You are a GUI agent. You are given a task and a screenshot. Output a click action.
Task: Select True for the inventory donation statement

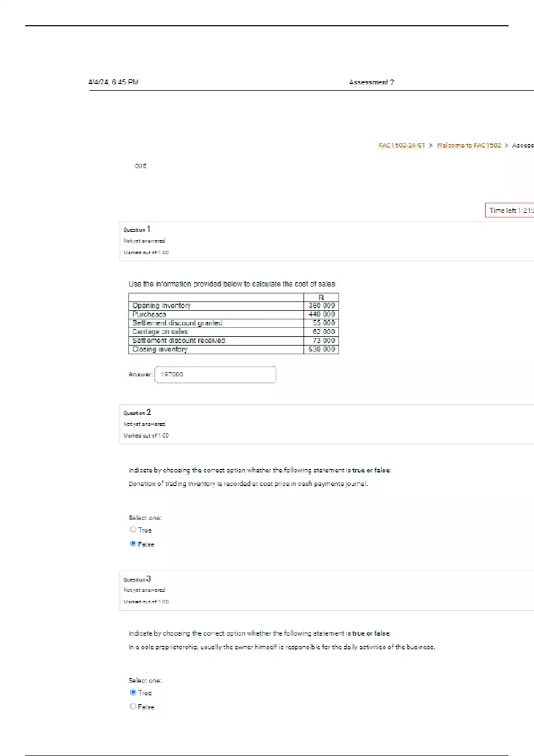pos(133,530)
